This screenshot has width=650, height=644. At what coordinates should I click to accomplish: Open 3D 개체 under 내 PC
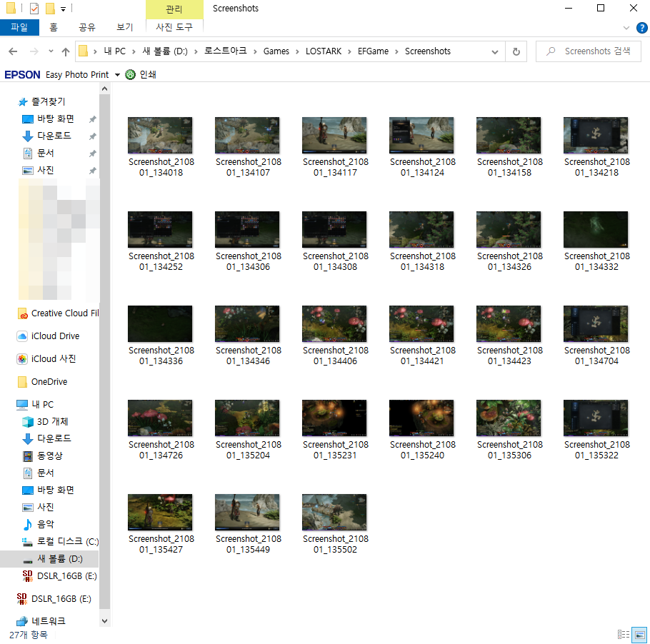[x=45, y=422]
